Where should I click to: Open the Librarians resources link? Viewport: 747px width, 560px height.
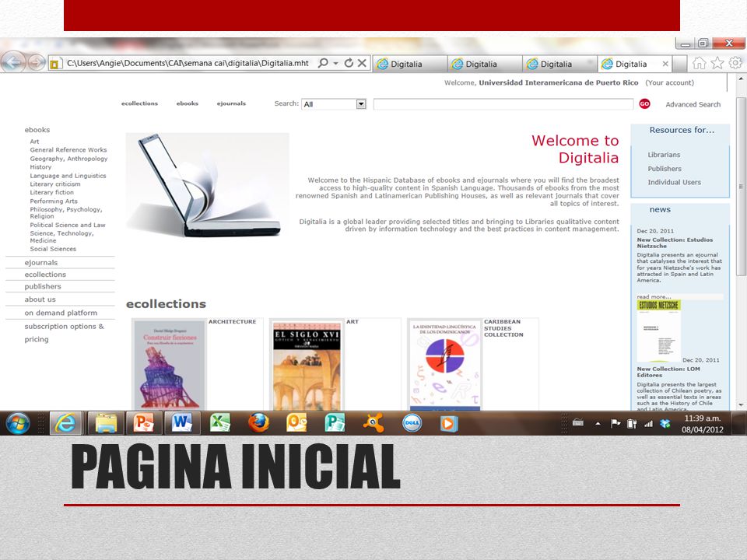click(664, 155)
